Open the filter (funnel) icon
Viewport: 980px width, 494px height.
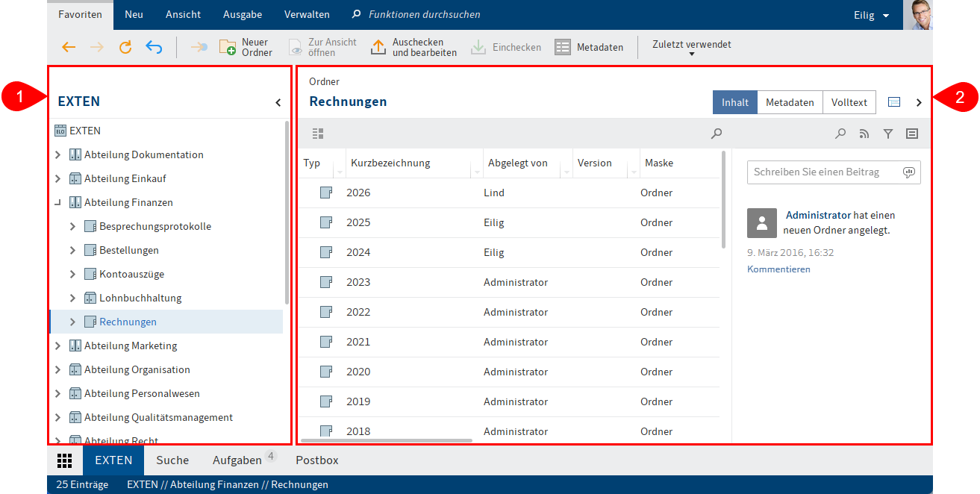click(887, 134)
